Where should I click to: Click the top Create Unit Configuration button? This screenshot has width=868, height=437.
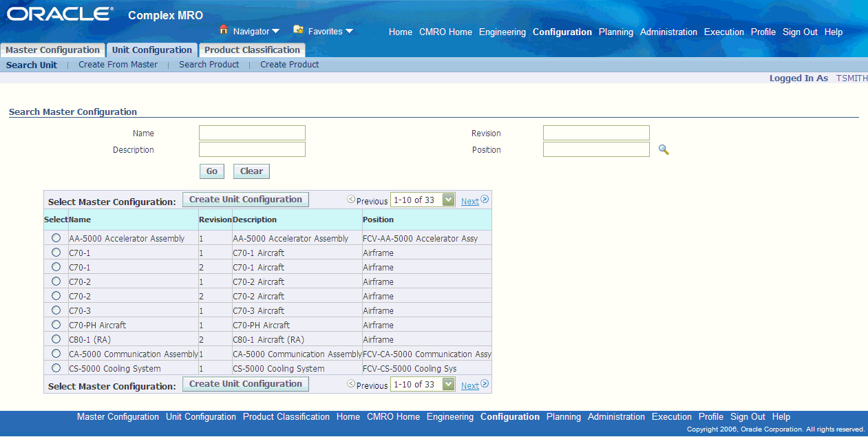(246, 200)
